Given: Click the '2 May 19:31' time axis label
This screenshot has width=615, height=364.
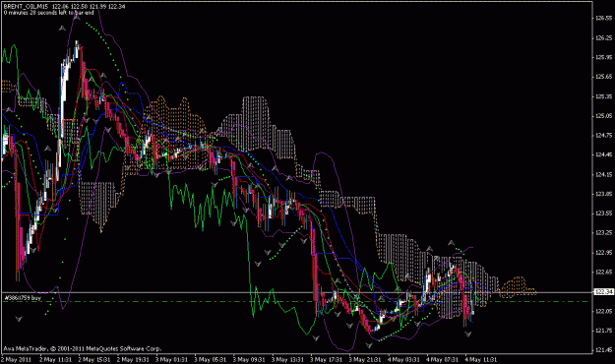Looking at the screenshot, I should tap(133, 359).
